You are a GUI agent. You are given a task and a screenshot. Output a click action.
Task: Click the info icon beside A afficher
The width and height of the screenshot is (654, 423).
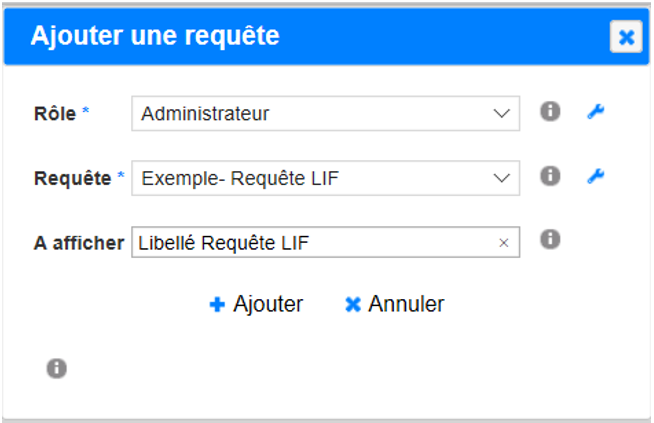(550, 240)
